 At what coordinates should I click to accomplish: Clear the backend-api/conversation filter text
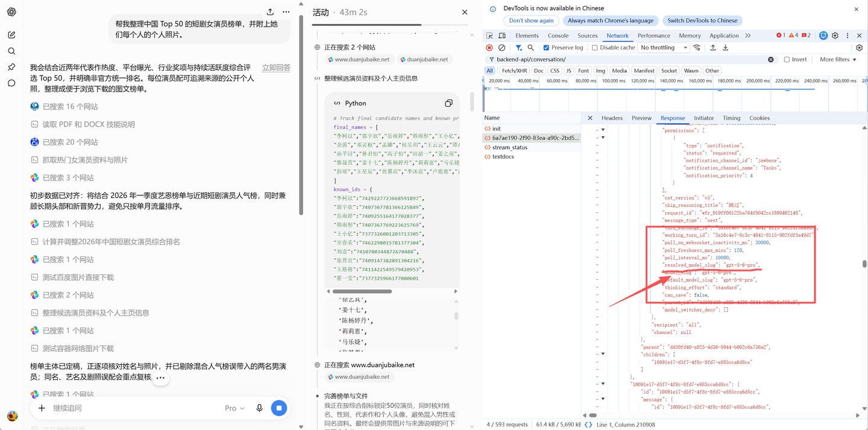pos(770,60)
